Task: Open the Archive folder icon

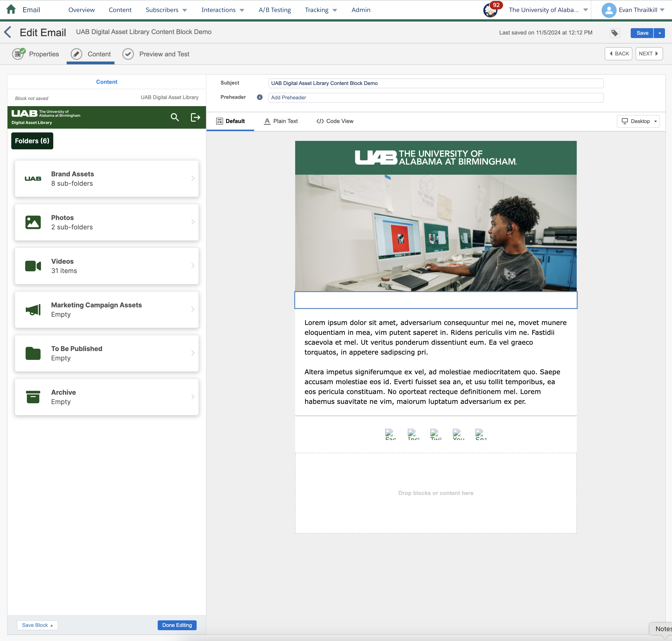Action: tap(33, 397)
